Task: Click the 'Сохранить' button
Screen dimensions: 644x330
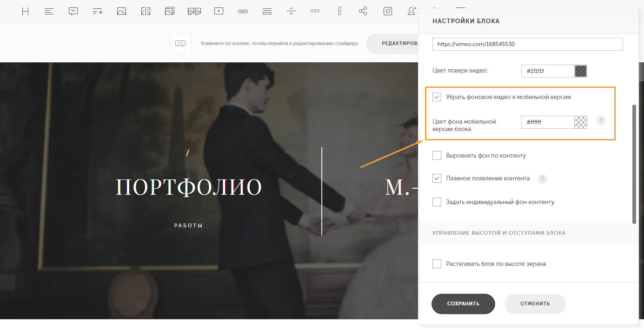Action: click(463, 304)
